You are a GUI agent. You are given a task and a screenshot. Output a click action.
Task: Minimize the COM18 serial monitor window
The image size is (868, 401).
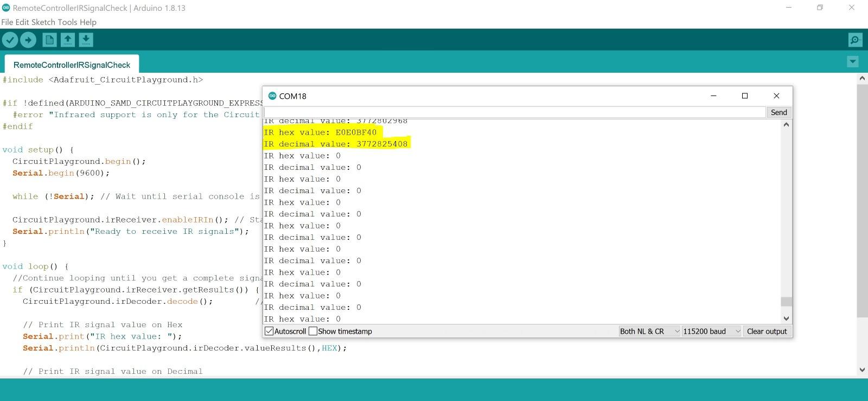714,96
